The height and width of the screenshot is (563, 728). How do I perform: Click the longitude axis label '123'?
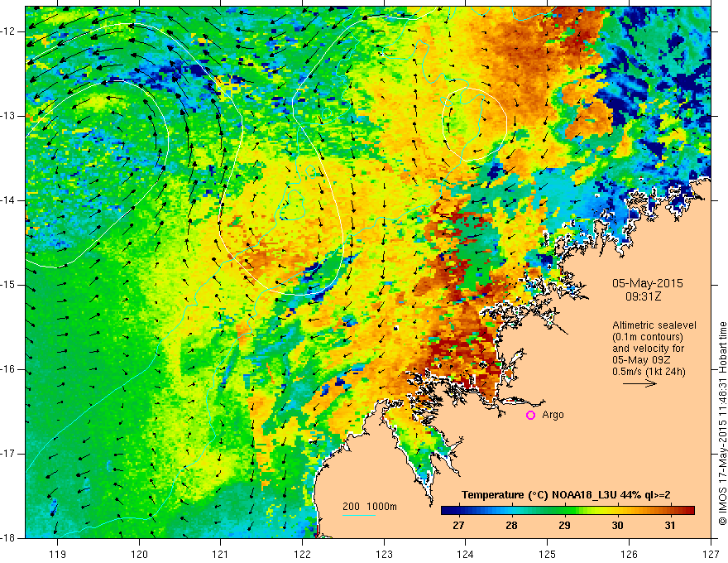click(x=384, y=554)
